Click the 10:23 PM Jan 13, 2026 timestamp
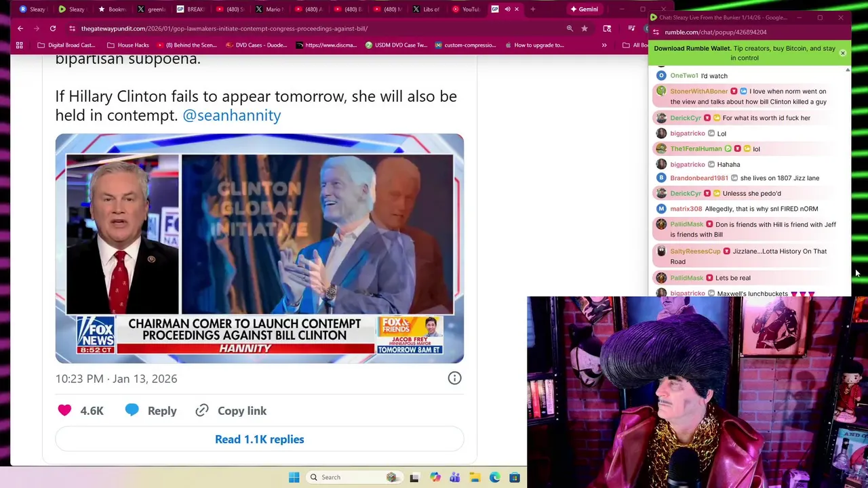 pyautogui.click(x=116, y=378)
